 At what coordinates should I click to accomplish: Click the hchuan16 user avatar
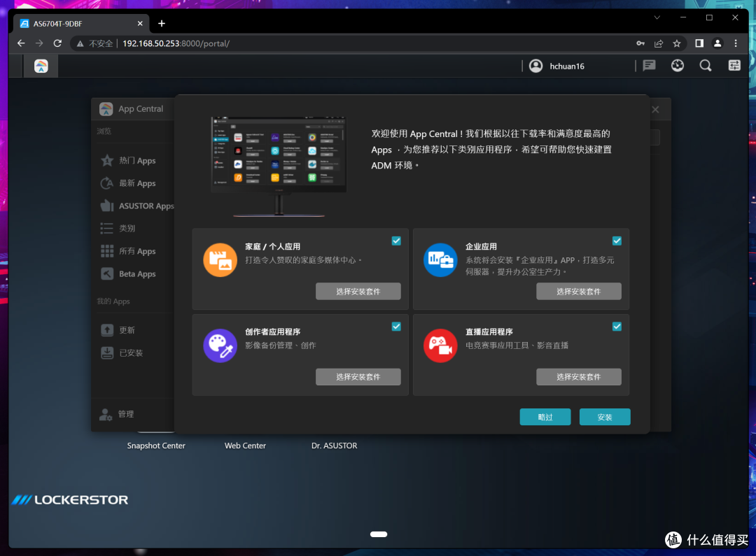[535, 65]
